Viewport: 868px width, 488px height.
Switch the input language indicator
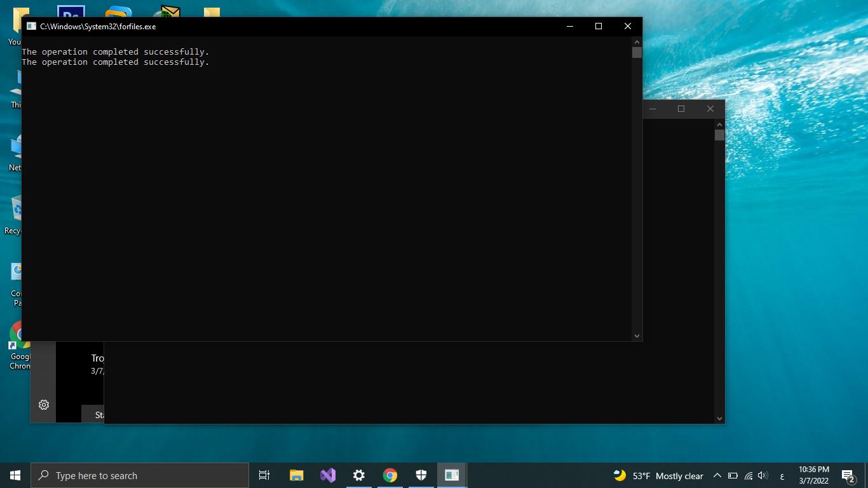[782, 476]
